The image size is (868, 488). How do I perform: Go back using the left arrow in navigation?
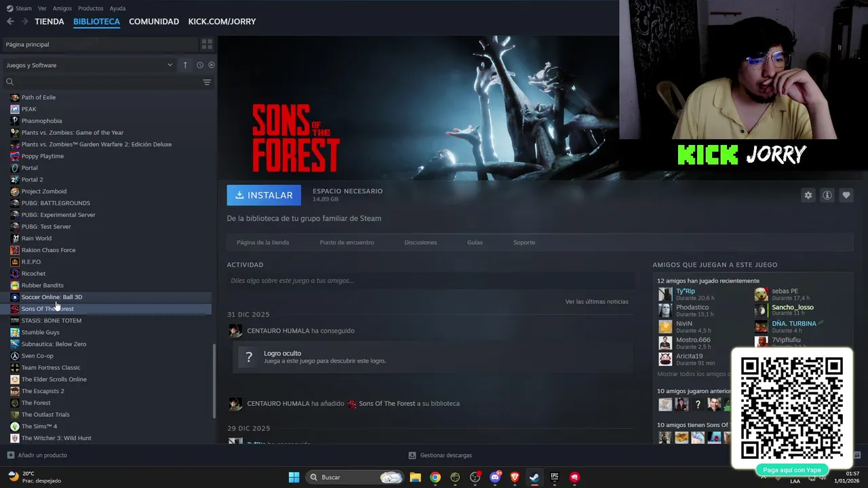click(10, 22)
